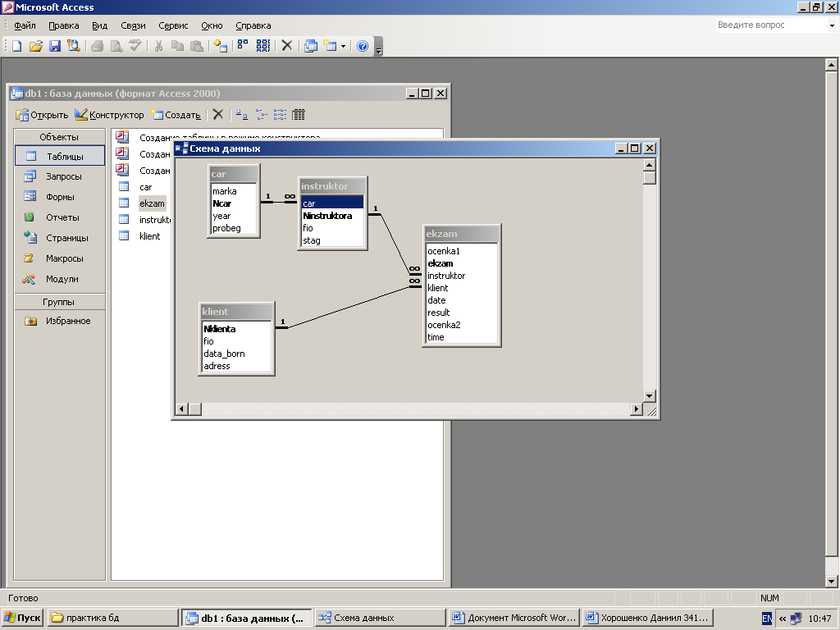The image size is (840, 630).
Task: Click the Show Table icon with plus
Action: [x=220, y=46]
